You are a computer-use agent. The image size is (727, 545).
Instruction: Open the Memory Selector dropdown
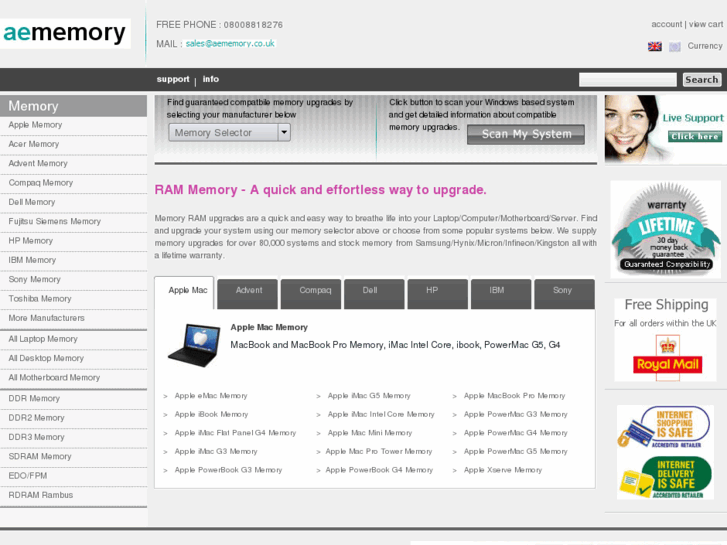point(230,133)
